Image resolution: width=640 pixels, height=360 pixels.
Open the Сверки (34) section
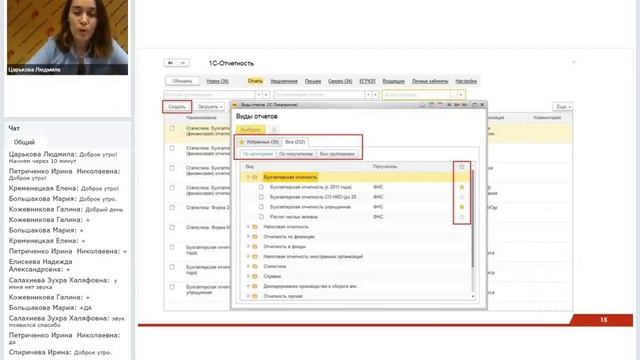tap(340, 81)
